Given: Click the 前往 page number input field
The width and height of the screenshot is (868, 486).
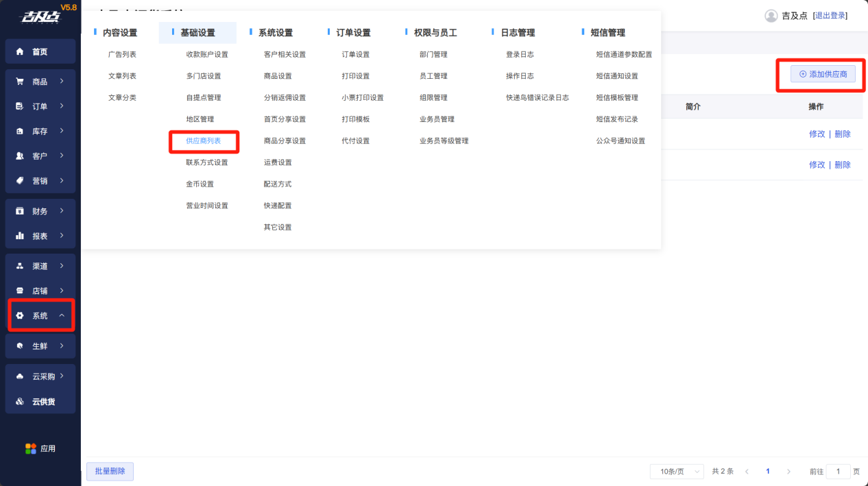Looking at the screenshot, I should [x=838, y=472].
